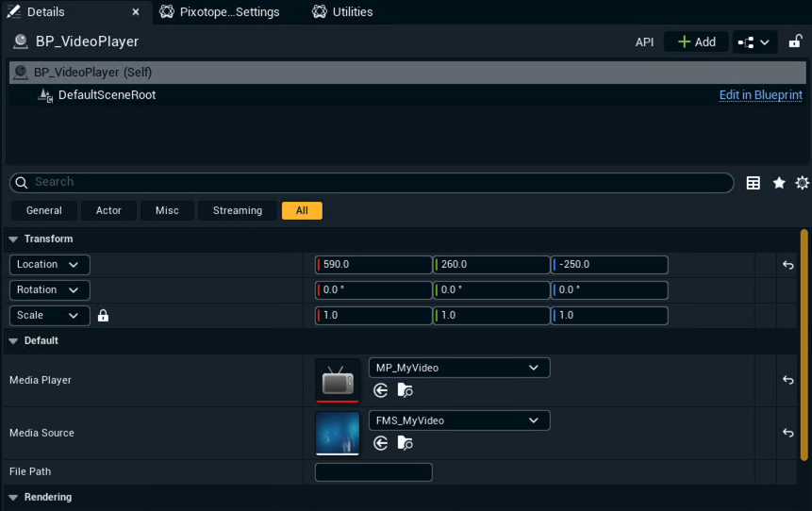This screenshot has height=511, width=812.
Task: Edit Location Y value 260.0
Action: [x=491, y=265]
